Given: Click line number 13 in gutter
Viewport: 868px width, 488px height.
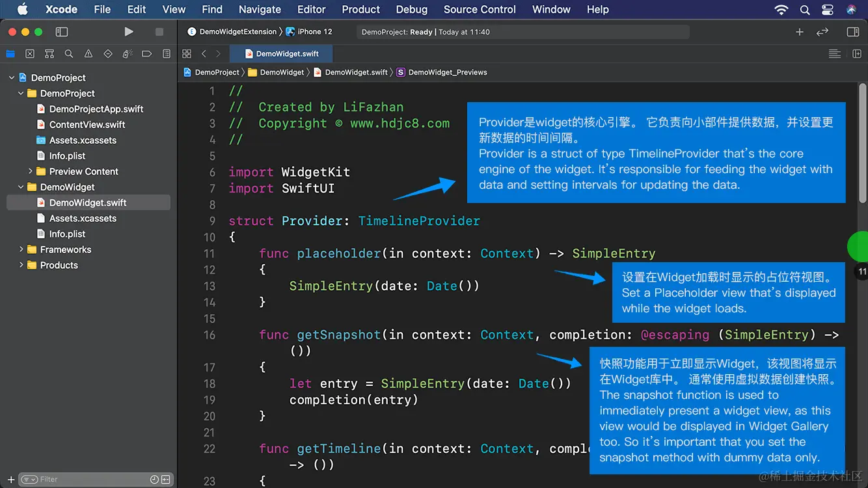Looking at the screenshot, I should pyautogui.click(x=210, y=286).
